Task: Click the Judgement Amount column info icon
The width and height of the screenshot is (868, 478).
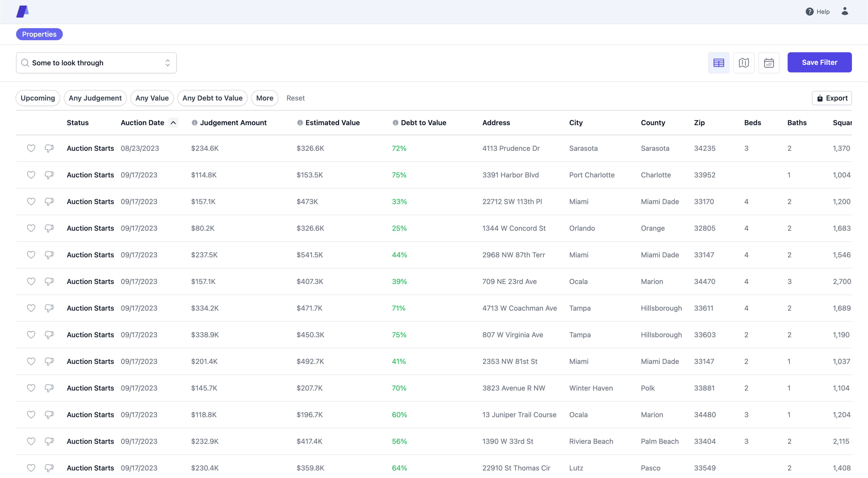Action: pyautogui.click(x=195, y=123)
